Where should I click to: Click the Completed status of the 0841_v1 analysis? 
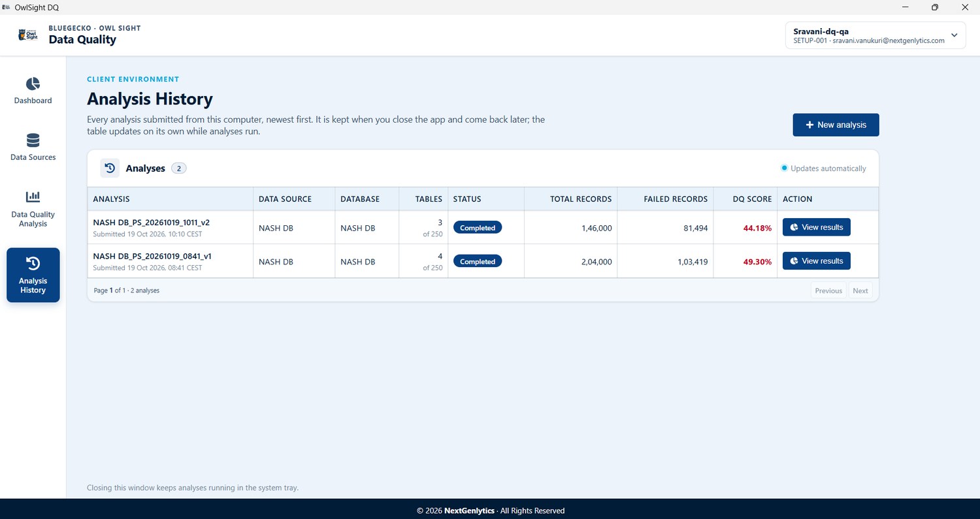[478, 261]
